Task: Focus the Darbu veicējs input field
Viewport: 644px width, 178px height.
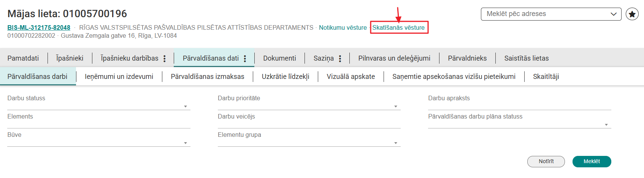Action: [x=309, y=125]
